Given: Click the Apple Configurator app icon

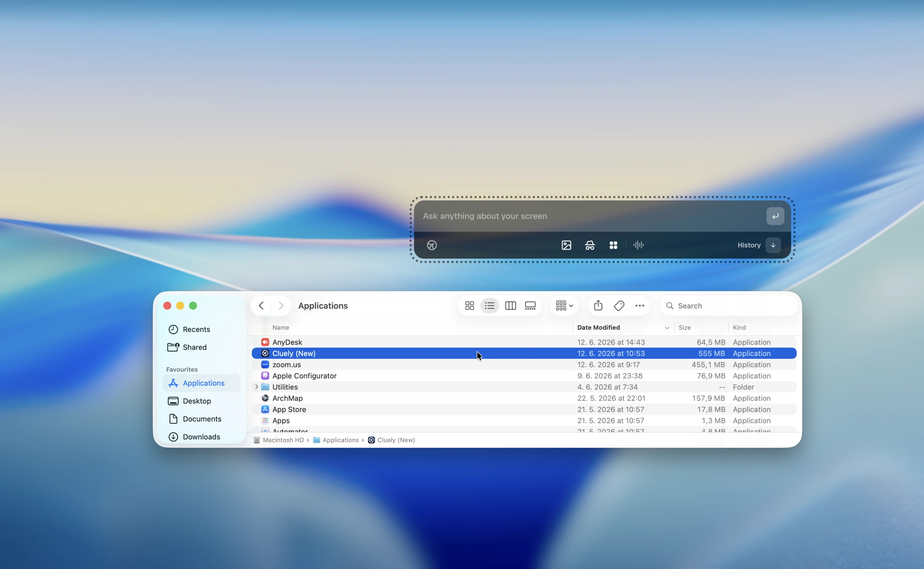Looking at the screenshot, I should click(265, 376).
